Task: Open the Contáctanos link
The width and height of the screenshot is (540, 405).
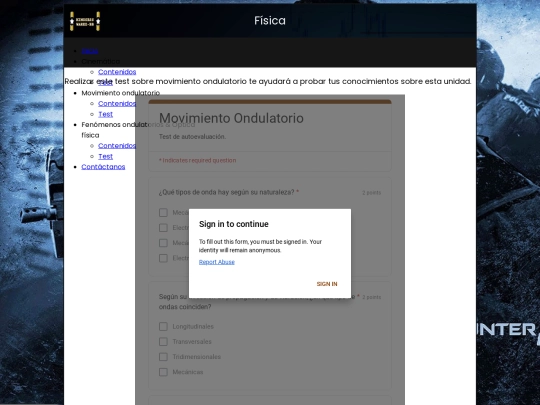Action: pos(103,167)
